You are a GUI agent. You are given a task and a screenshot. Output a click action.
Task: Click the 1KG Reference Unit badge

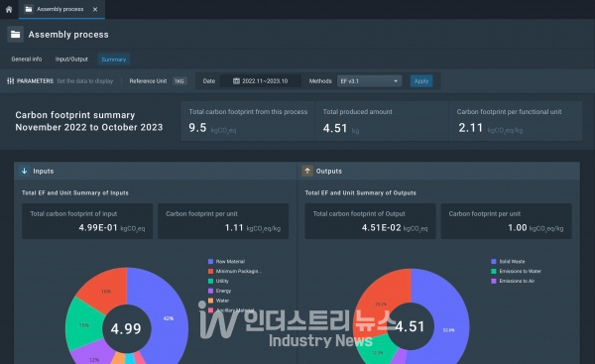(179, 81)
